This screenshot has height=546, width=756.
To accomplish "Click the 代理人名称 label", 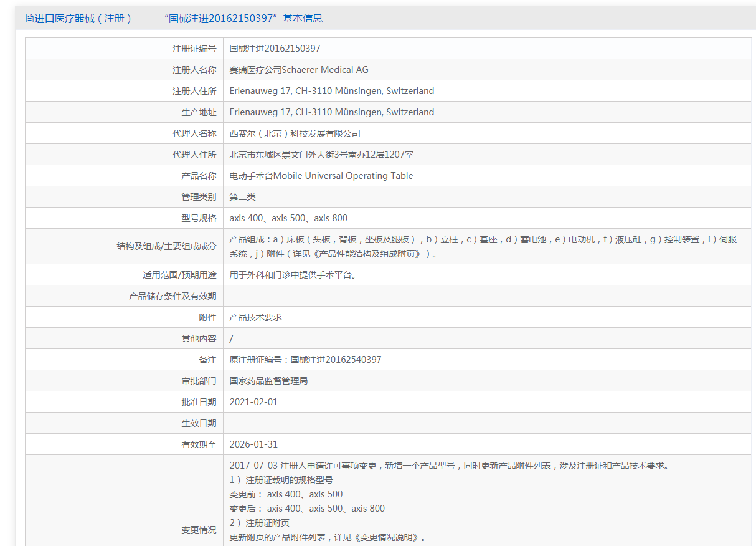I will click(x=194, y=133).
